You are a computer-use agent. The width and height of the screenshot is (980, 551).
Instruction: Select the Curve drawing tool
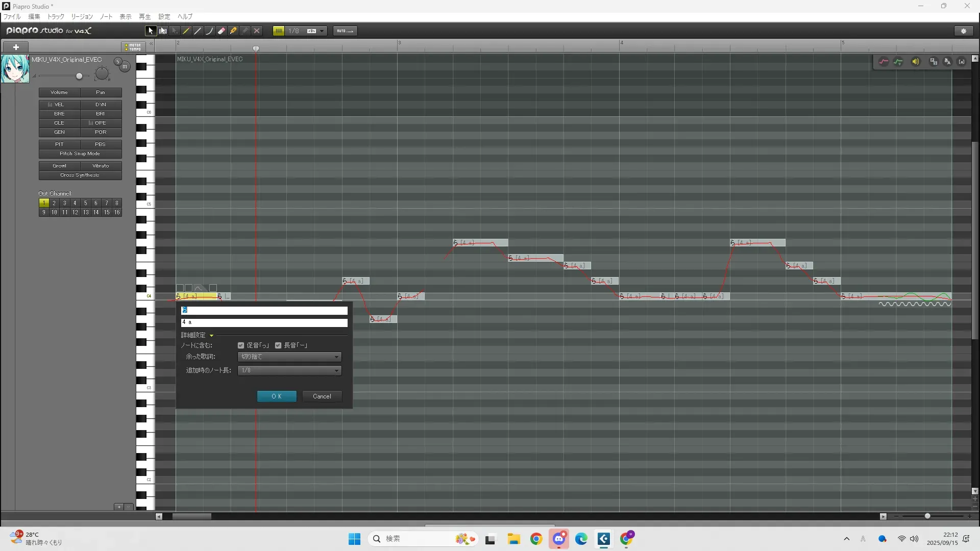(x=210, y=31)
